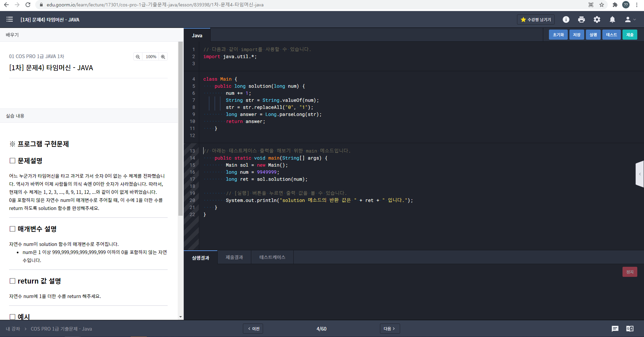
Task: Open COS PRO 1급 기출문제 - Java breadcrumb
Action: 61,329
